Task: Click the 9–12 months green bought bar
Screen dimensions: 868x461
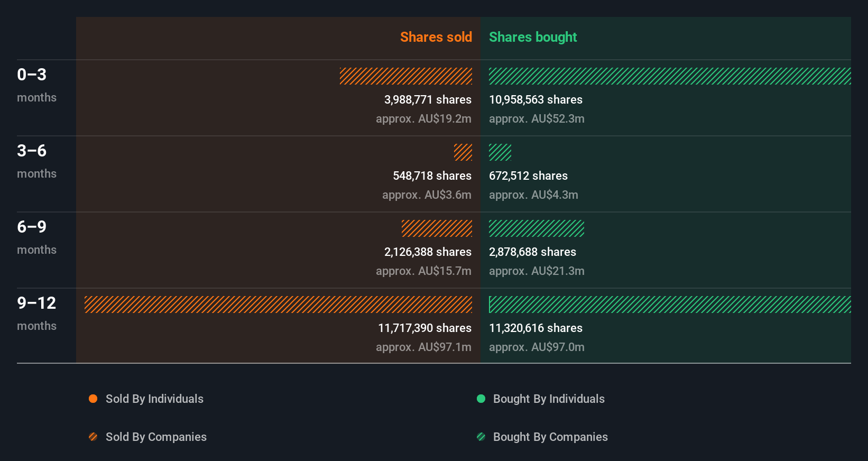Action: 670,305
